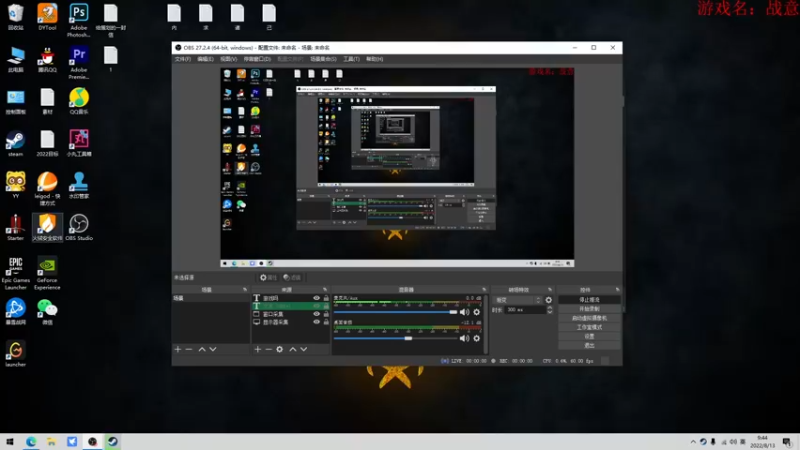This screenshot has height=450, width=800.
Task: Click the transition duration input field
Action: tap(525, 310)
